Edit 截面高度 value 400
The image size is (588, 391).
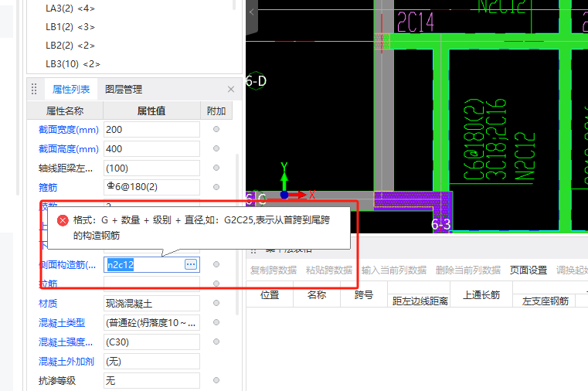[x=151, y=149]
